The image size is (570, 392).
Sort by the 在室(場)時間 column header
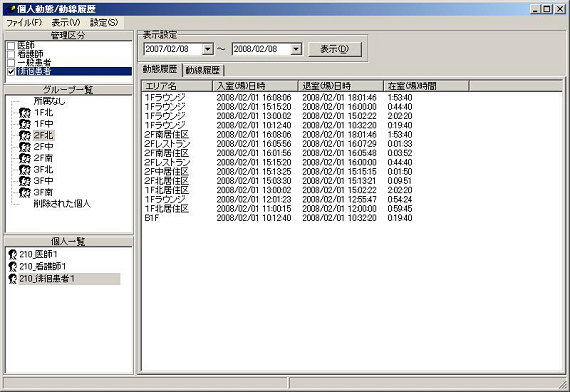click(x=426, y=86)
